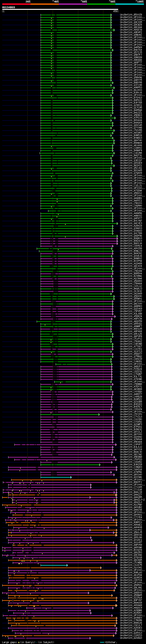Open hit UniRef100_A8E4P2

point(131,32)
